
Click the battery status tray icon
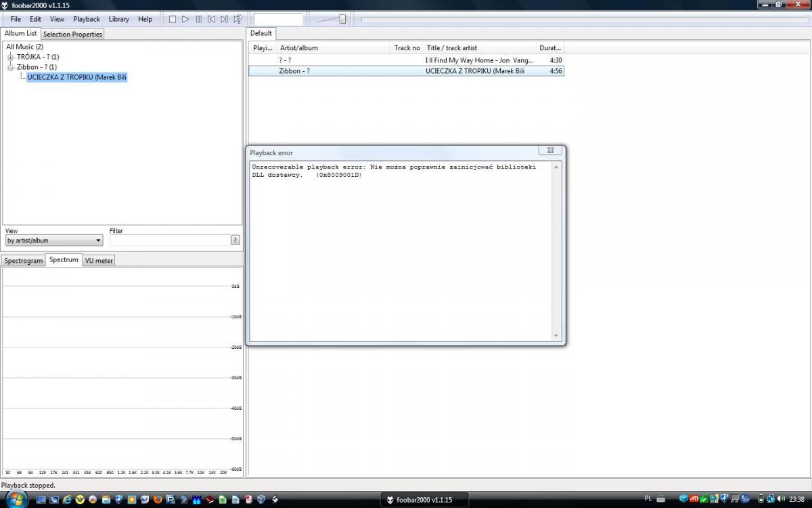pos(761,499)
